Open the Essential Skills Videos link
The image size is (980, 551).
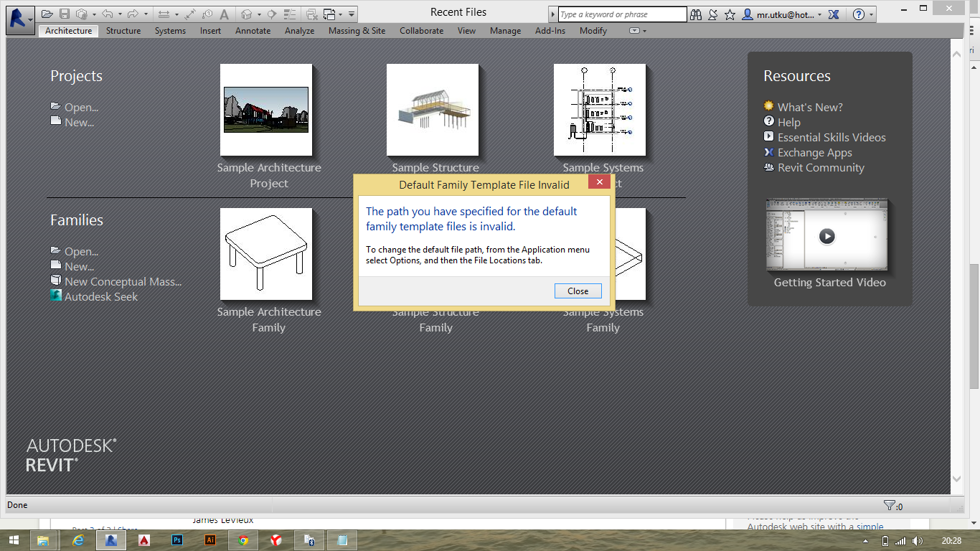[x=831, y=137]
